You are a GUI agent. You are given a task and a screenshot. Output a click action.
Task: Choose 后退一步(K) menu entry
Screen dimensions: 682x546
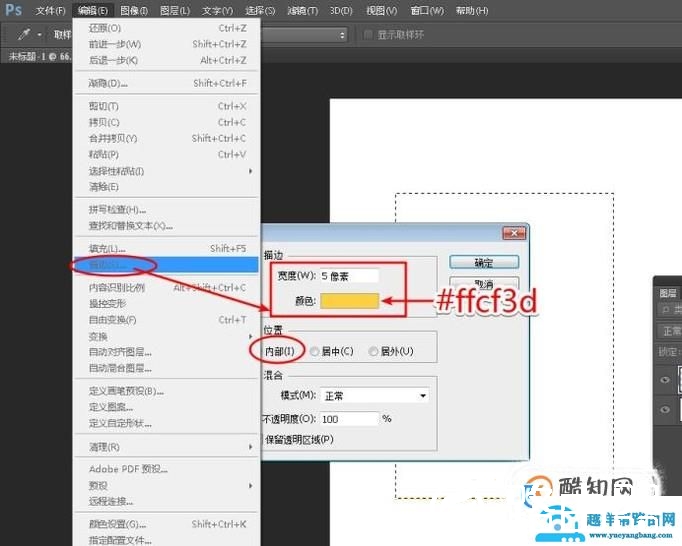click(167, 60)
